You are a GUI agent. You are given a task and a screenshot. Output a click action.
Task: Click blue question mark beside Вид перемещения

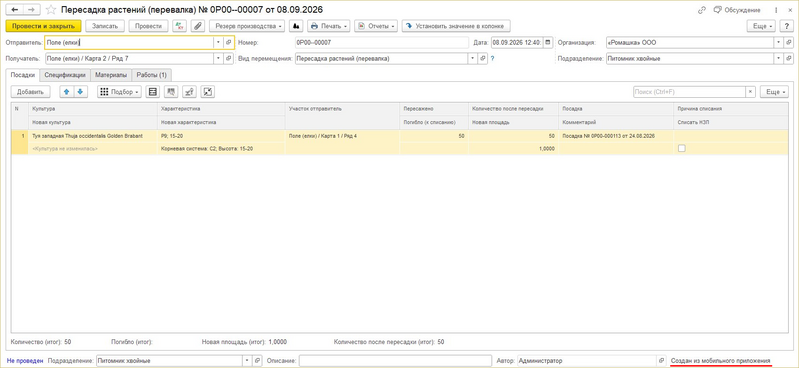tap(493, 59)
